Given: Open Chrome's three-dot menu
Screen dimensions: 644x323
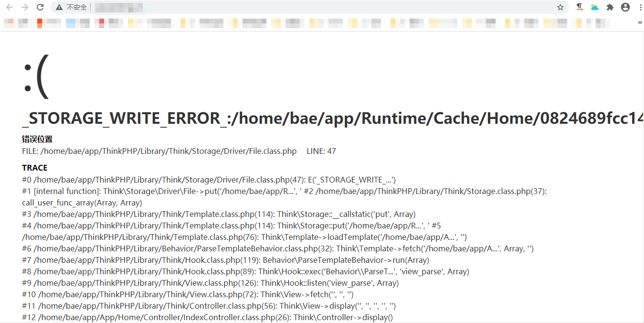Looking at the screenshot, I should pyautogui.click(x=640, y=7).
